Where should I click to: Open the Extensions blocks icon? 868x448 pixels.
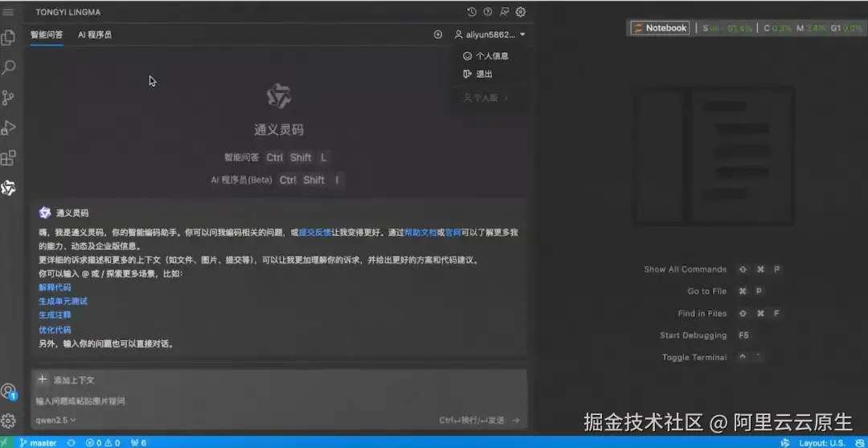pos(8,158)
